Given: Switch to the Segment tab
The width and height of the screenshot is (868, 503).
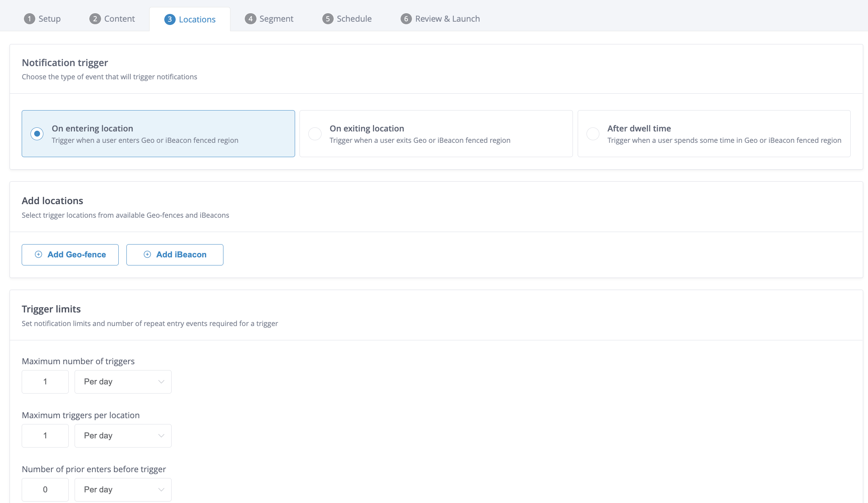Looking at the screenshot, I should (276, 19).
